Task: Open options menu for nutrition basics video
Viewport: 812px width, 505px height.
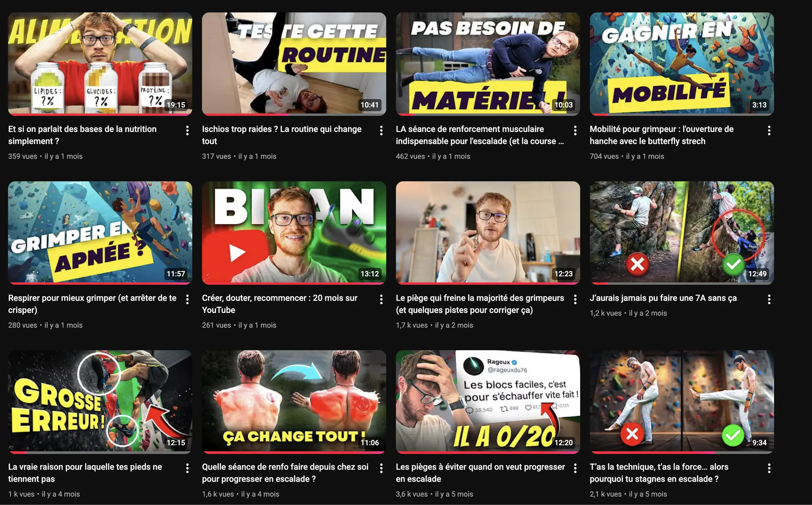Action: (x=187, y=130)
